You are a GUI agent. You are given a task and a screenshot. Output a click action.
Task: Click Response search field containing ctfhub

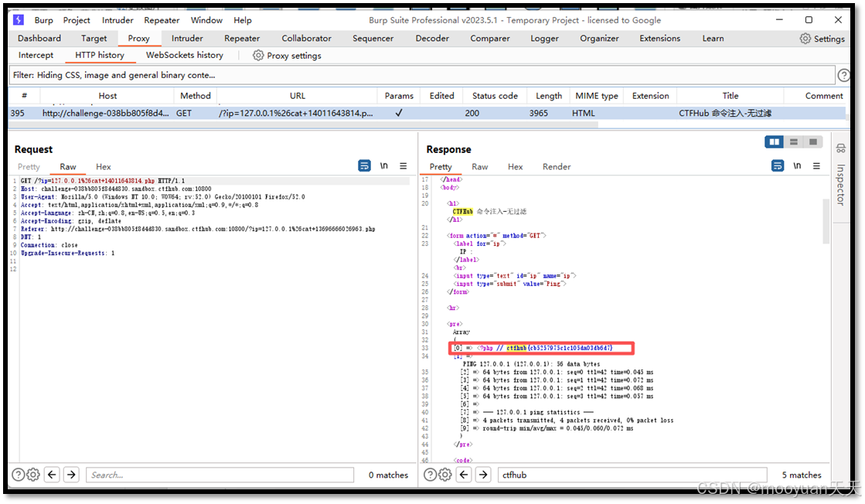tap(632, 475)
